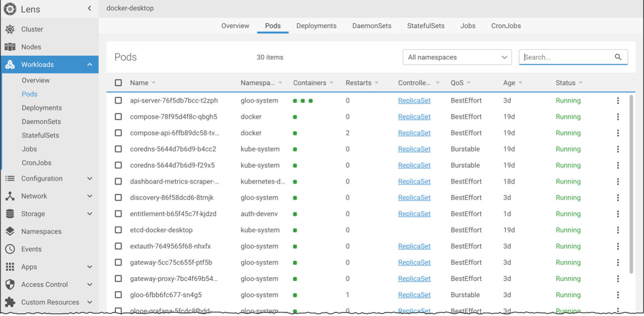644x316 pixels.
Task: Follow ReplicaSet link for gloo-6fbb6fc677-sn4g5
Action: coord(414,295)
